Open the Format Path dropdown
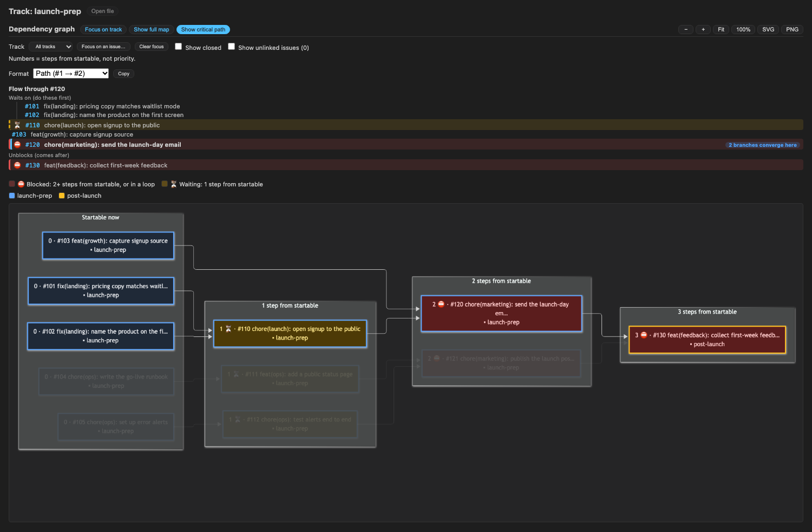 (x=71, y=74)
